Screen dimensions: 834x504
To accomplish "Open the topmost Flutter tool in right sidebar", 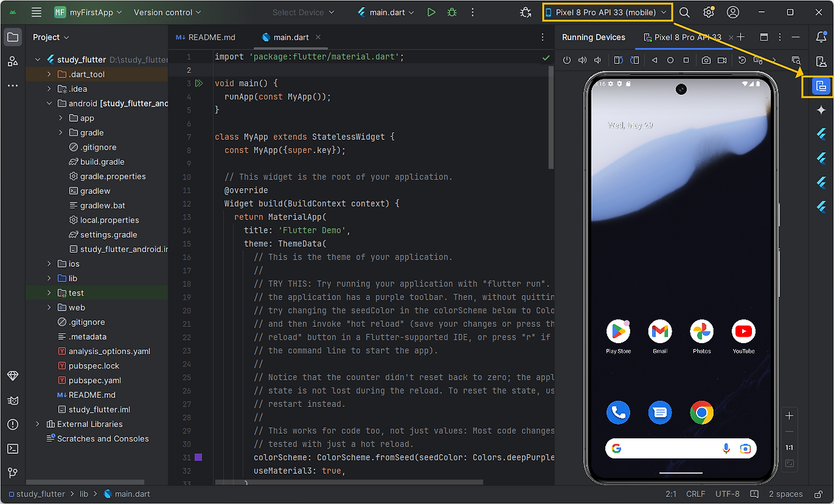I will point(821,135).
